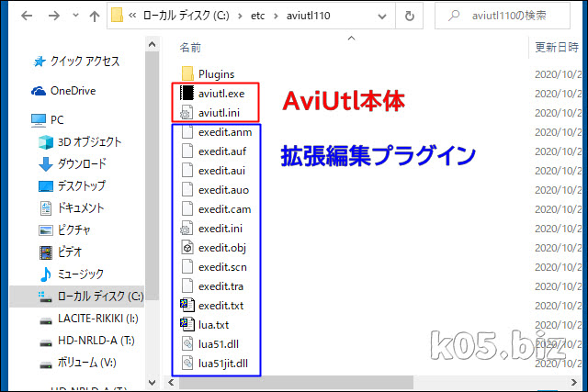Image resolution: width=588 pixels, height=392 pixels.
Task: Click file list horizontal scroll left arrow
Action: [x=172, y=382]
